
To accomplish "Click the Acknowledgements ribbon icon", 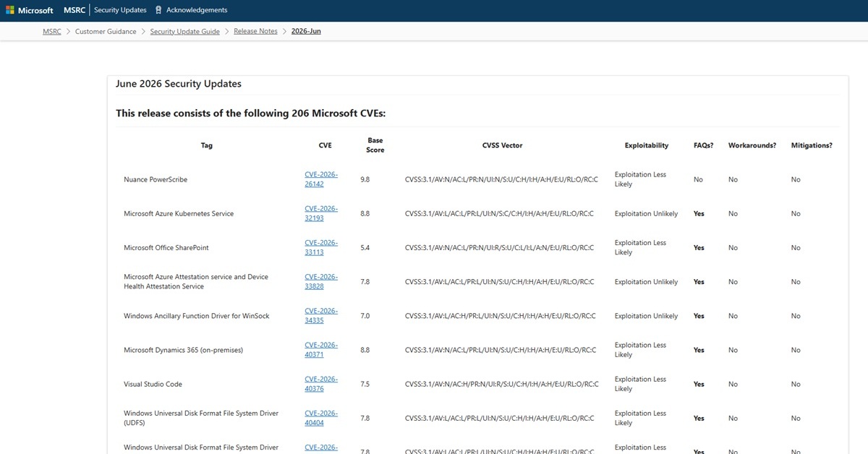I will tap(158, 10).
